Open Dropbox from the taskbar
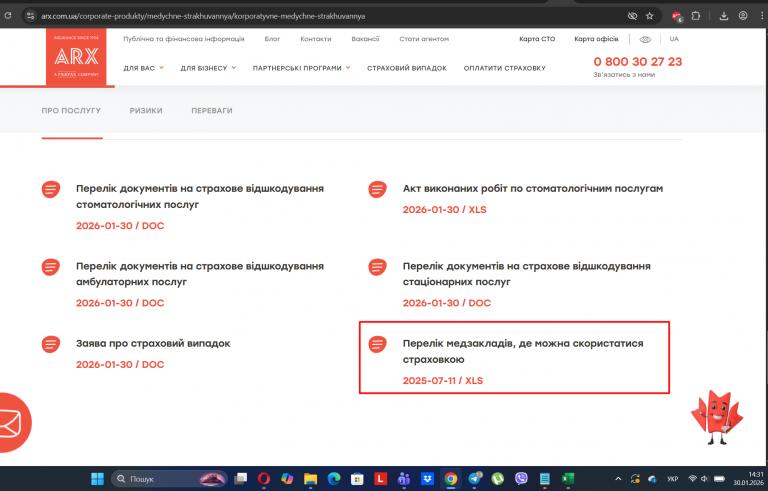This screenshot has width=768, height=491. [427, 479]
